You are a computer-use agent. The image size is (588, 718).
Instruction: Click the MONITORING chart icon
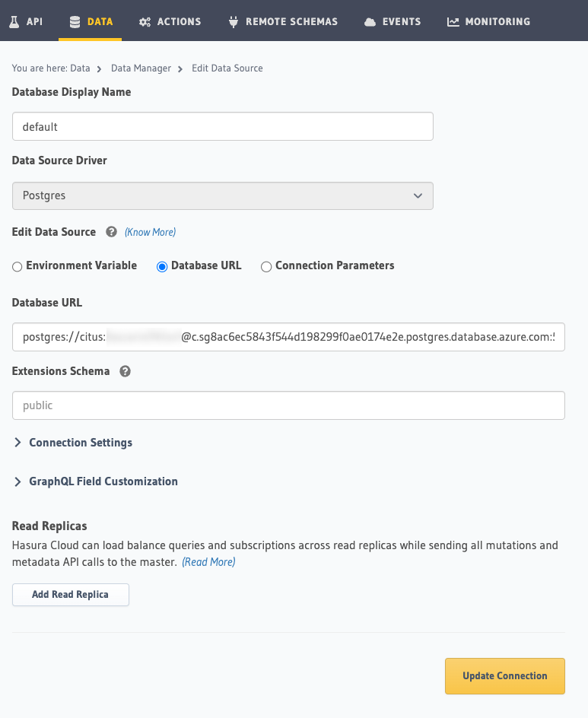(x=453, y=21)
